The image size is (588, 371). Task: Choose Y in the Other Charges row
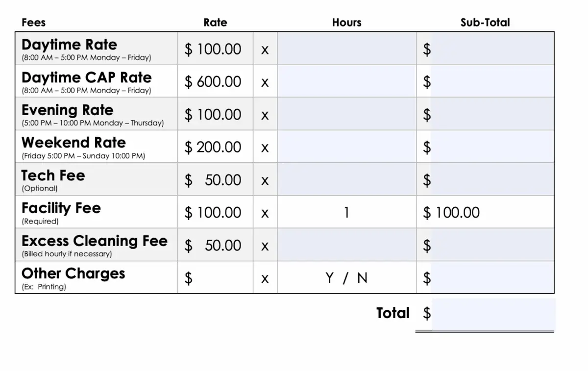click(x=330, y=278)
